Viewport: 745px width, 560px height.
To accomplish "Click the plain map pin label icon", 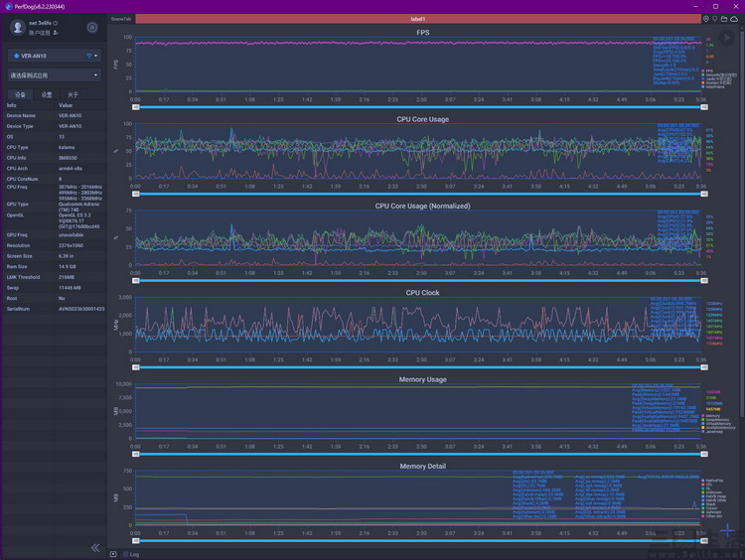I will point(714,19).
